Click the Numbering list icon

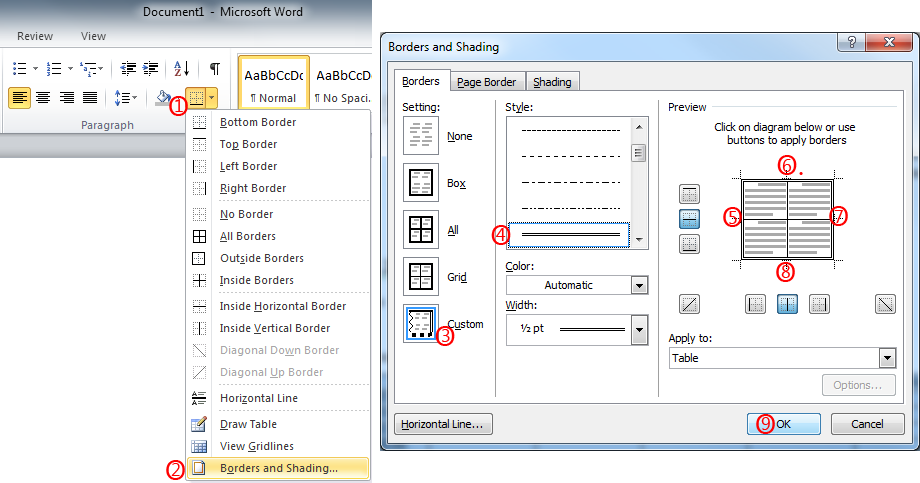click(x=54, y=69)
